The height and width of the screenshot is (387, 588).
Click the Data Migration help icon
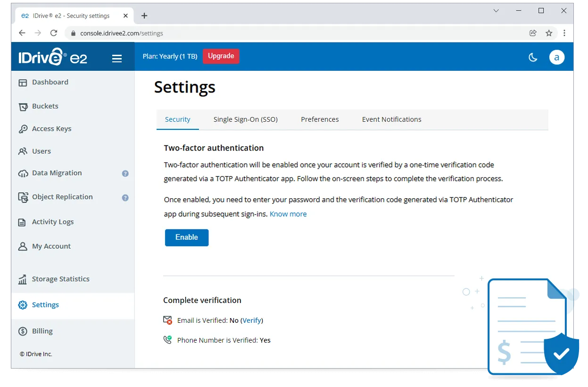125,174
